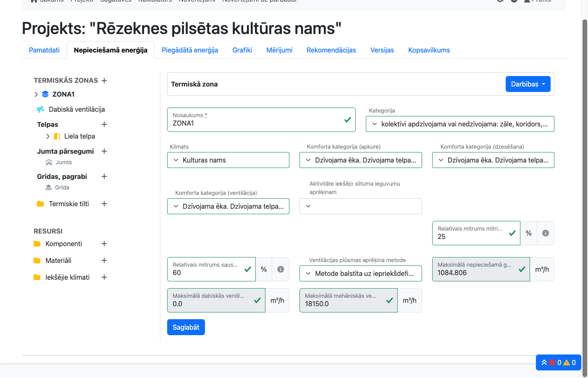The width and height of the screenshot is (588, 378).
Task: Add a new item under Jumta pārsegumi
Action: pos(104,151)
